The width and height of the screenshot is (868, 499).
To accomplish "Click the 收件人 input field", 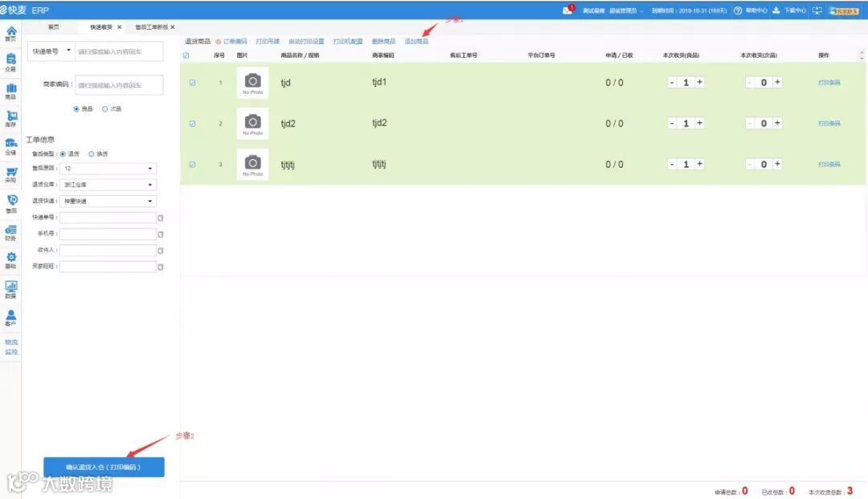I will pos(108,251).
